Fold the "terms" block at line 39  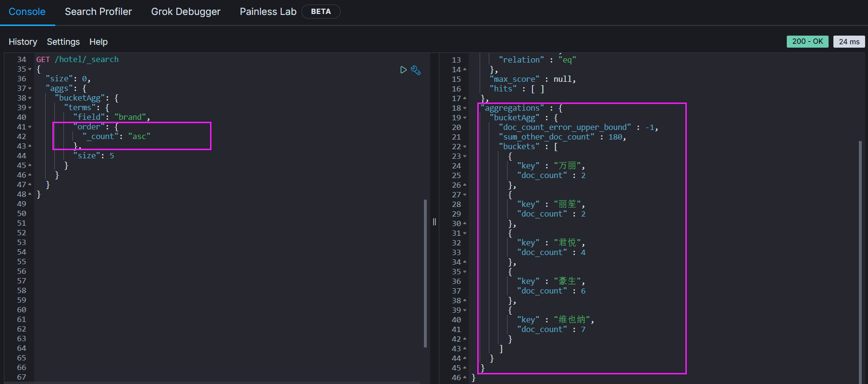30,108
